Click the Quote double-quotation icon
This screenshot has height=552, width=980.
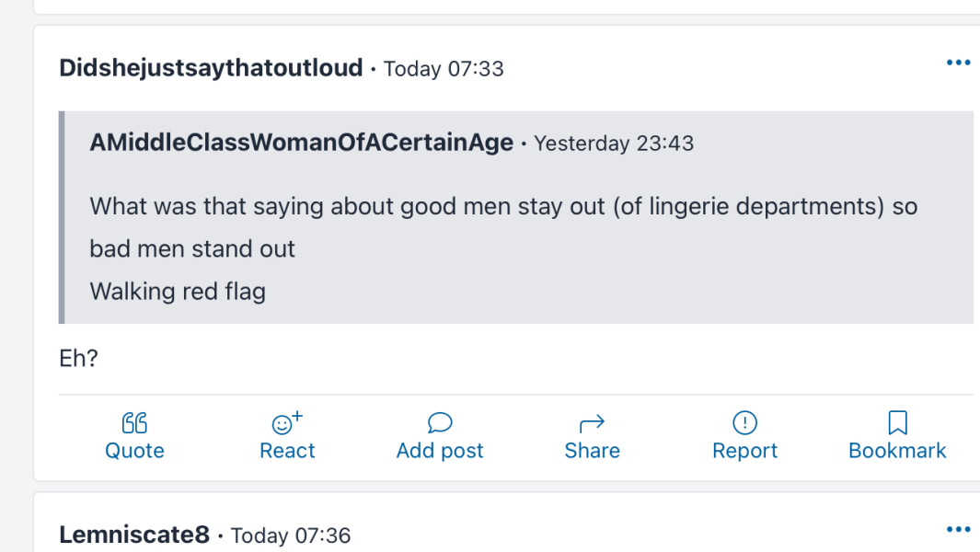134,423
